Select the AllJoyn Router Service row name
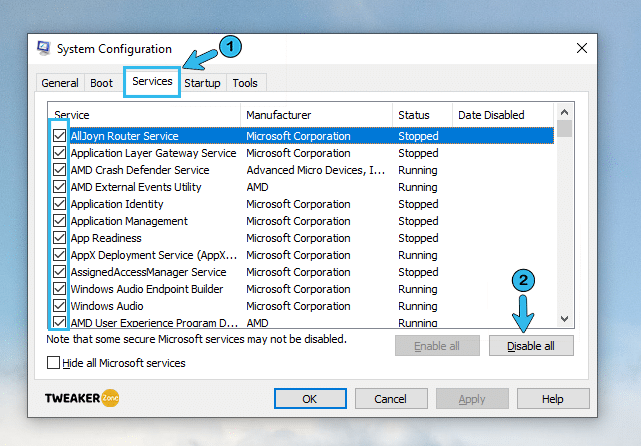 coord(125,136)
